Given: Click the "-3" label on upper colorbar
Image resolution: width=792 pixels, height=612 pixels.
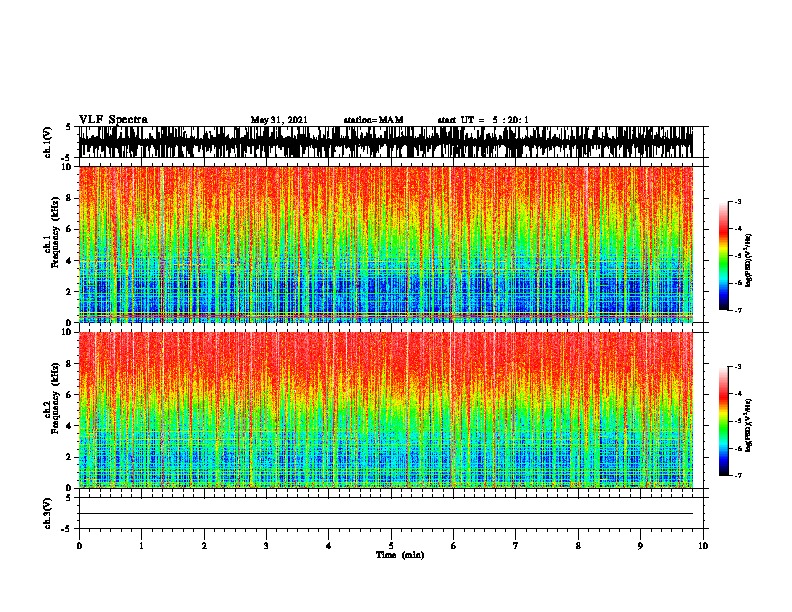Looking at the screenshot, I should [x=737, y=201].
